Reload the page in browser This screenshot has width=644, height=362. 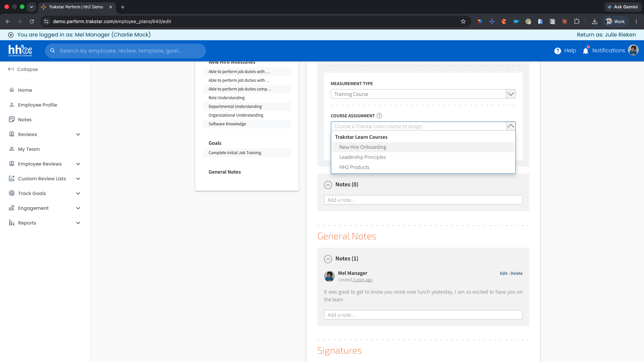click(x=32, y=21)
